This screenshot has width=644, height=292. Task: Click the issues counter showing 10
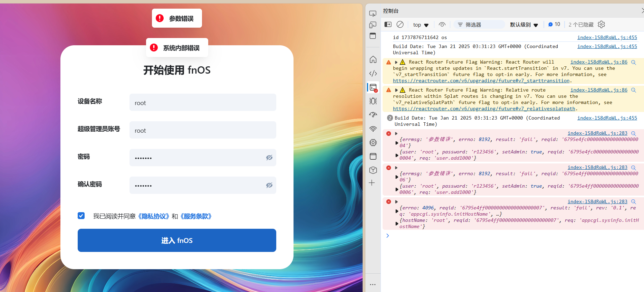tap(554, 25)
